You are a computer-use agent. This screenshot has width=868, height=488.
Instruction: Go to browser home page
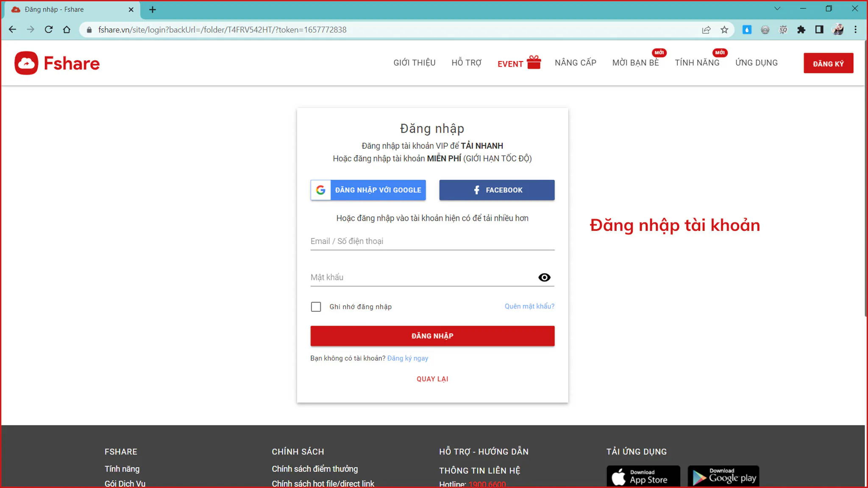pos(67,30)
